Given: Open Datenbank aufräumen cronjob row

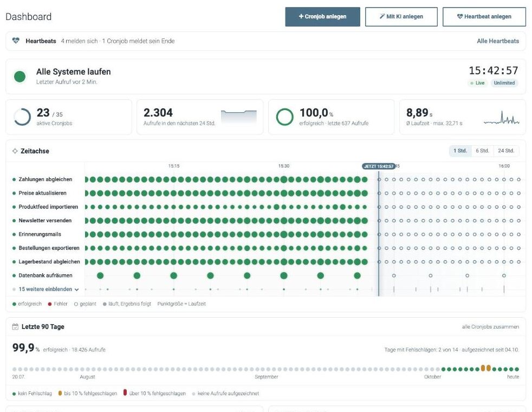Looking at the screenshot, I should [45, 275].
